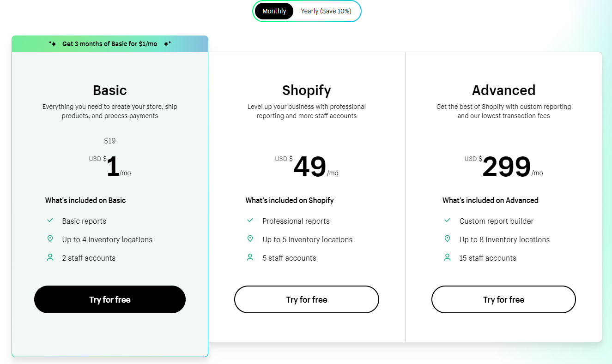Image resolution: width=612 pixels, height=364 pixels.
Task: Click the person icon beside 2 staff accounts
Action: point(50,257)
